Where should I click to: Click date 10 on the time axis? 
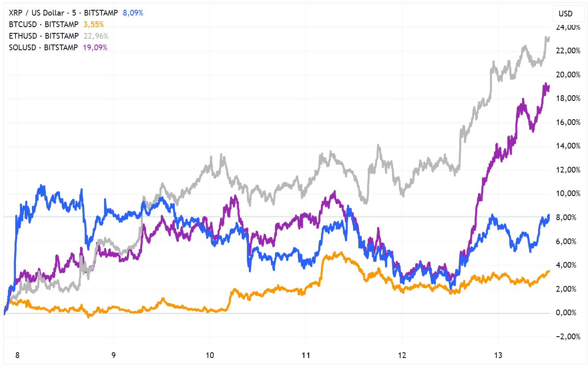(210, 355)
